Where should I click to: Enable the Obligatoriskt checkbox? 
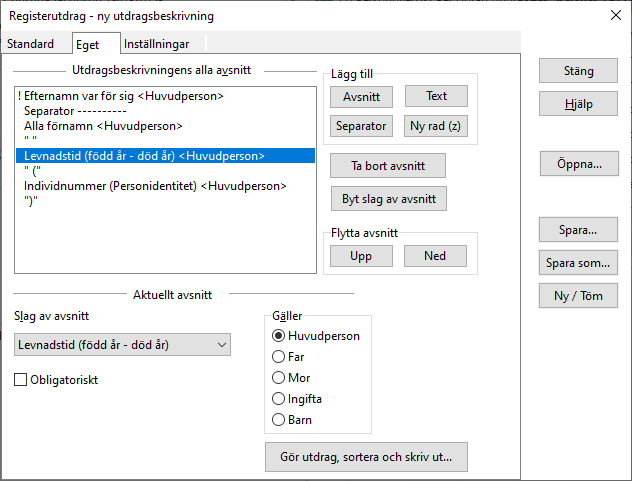[x=21, y=380]
